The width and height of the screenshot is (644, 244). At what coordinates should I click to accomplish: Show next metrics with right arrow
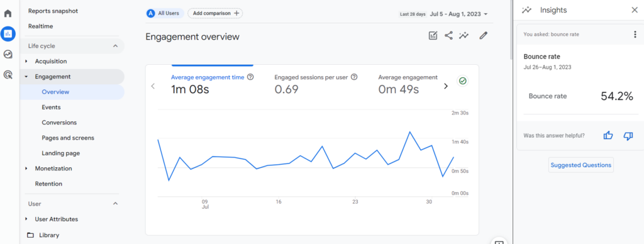coord(446,86)
